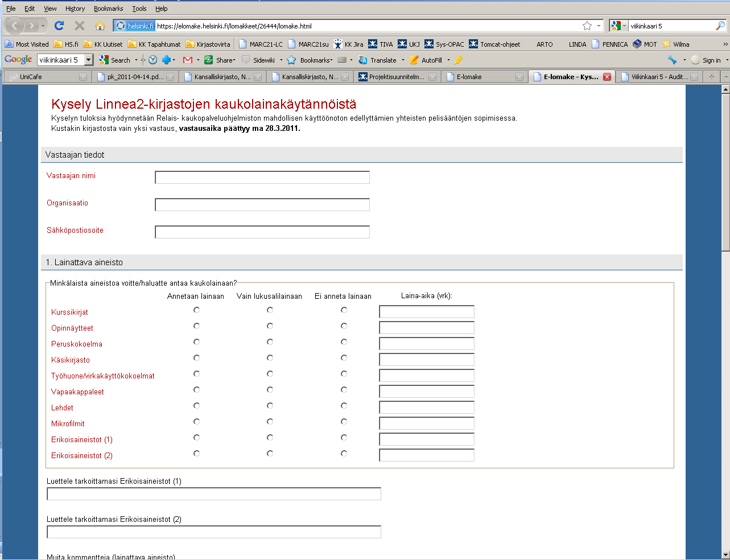The height and width of the screenshot is (560, 730).
Task: Open the address bar URL history dropdown
Action: pos(599,26)
